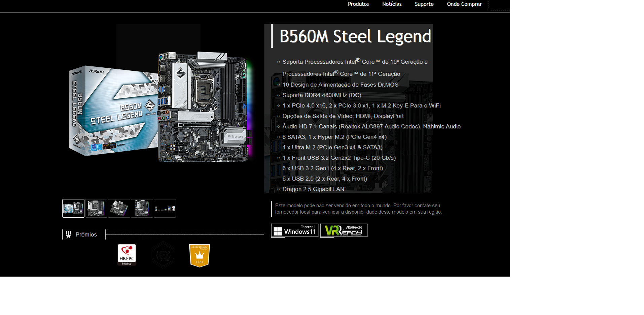
Task: Click the text 'Dragon 2.5 Gigabit LAN'
Action: [313, 189]
